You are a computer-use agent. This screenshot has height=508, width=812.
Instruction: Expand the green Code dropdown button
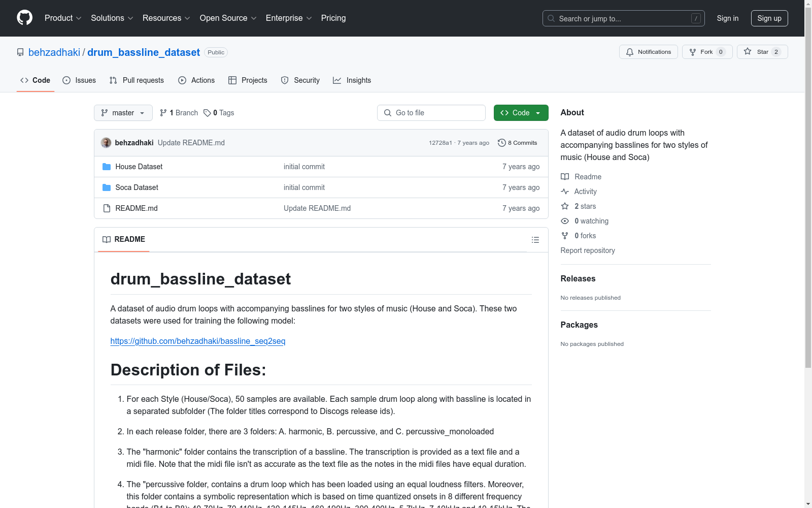(x=521, y=113)
